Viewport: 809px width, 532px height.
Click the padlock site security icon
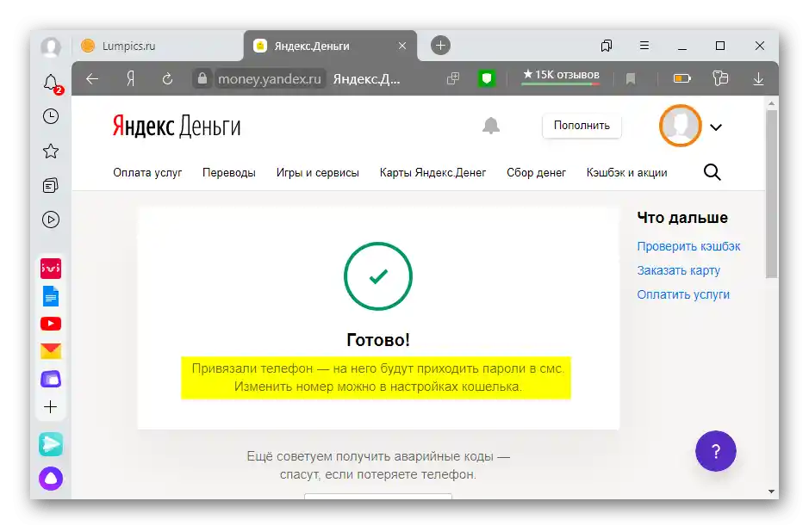pyautogui.click(x=202, y=78)
